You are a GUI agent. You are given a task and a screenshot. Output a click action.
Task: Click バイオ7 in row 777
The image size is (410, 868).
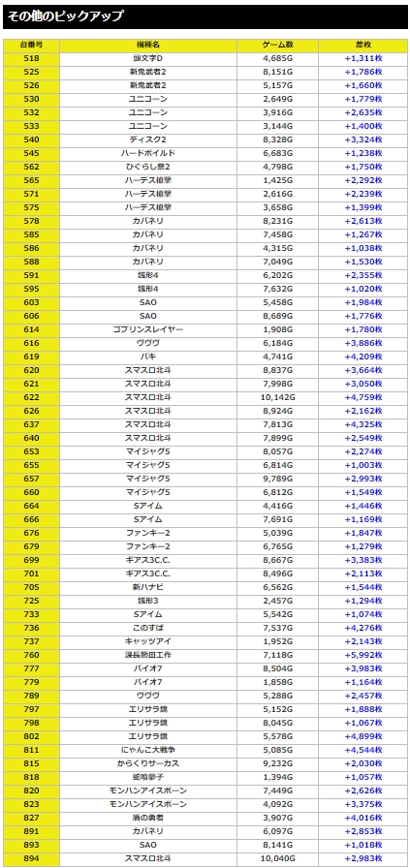point(148,668)
